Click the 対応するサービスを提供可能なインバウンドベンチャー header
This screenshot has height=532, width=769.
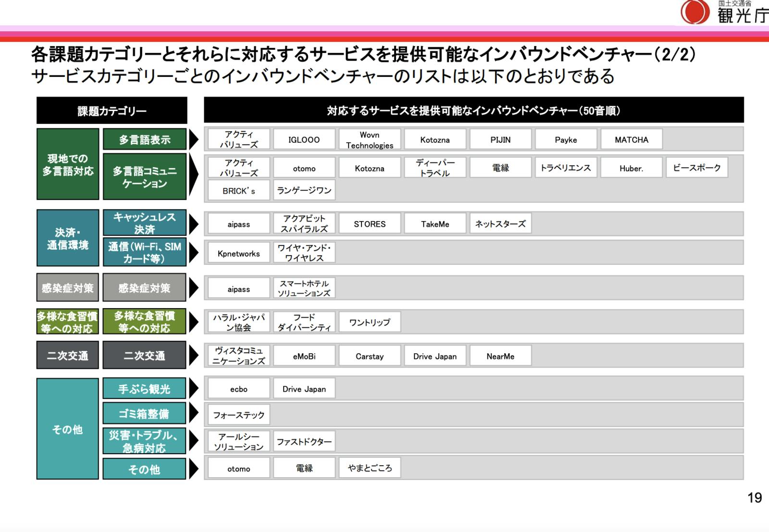pyautogui.click(x=473, y=110)
